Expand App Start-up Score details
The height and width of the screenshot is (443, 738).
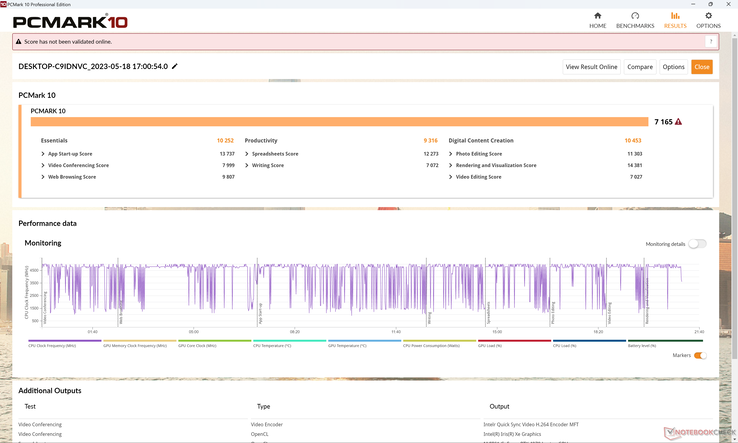tap(43, 154)
